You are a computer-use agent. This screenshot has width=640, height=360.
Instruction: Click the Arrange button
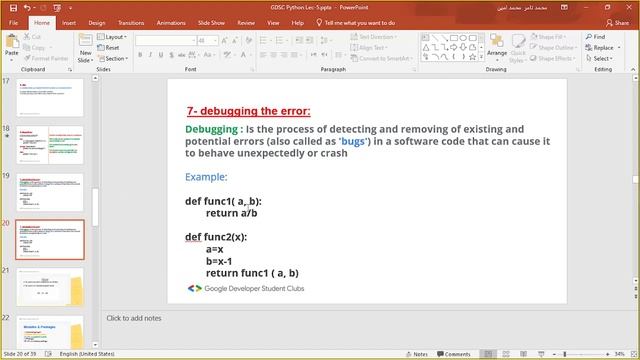coord(497,46)
